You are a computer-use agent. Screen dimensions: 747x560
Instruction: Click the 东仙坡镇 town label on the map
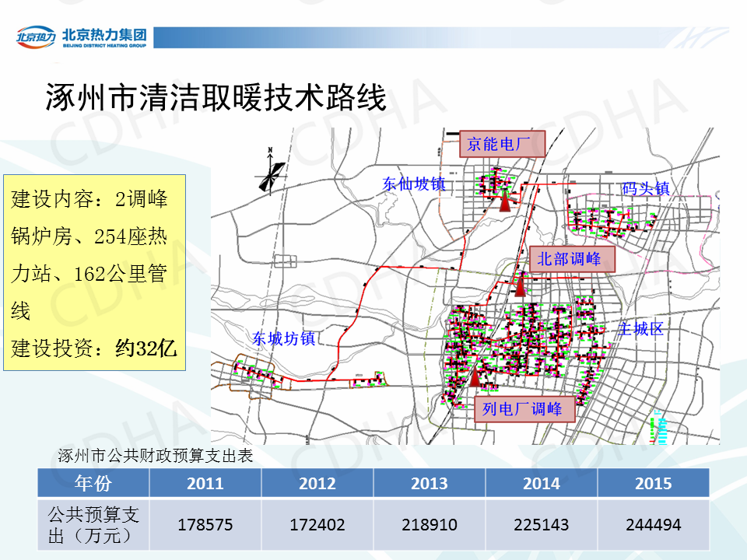click(413, 184)
